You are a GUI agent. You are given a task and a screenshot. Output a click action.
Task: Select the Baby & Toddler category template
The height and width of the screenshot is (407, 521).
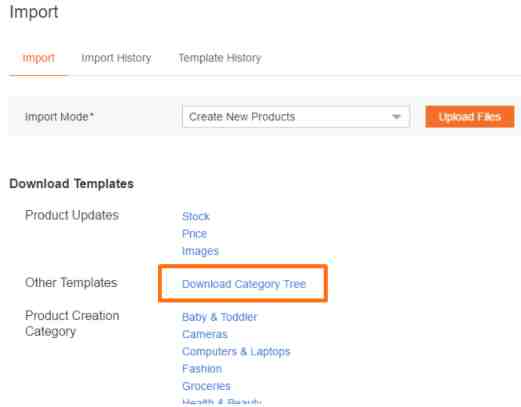click(219, 317)
